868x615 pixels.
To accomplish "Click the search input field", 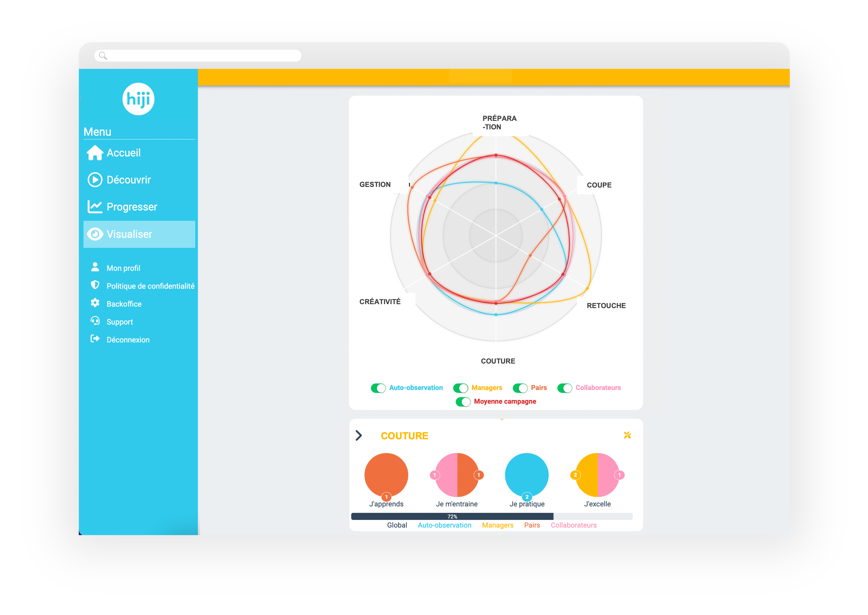I will point(198,56).
